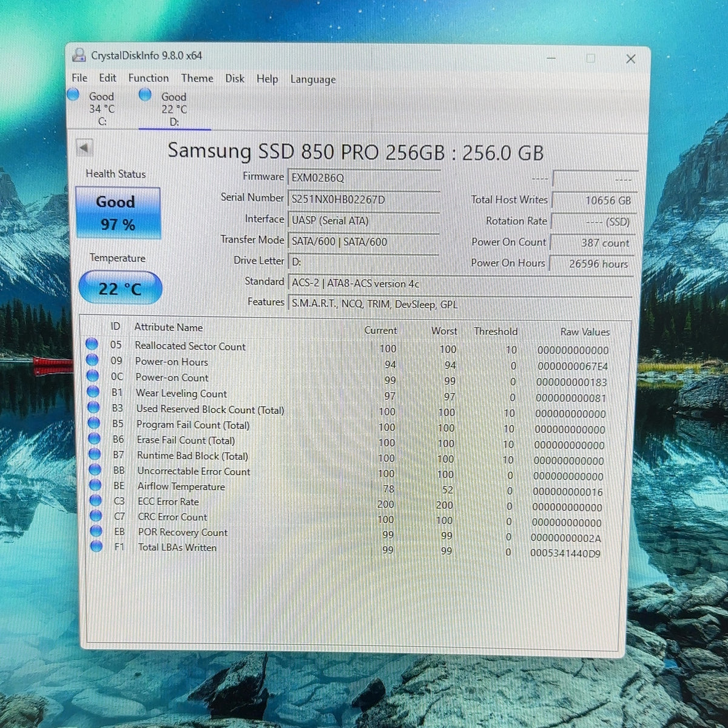Click status orb of Power-on Hours row

(x=92, y=360)
